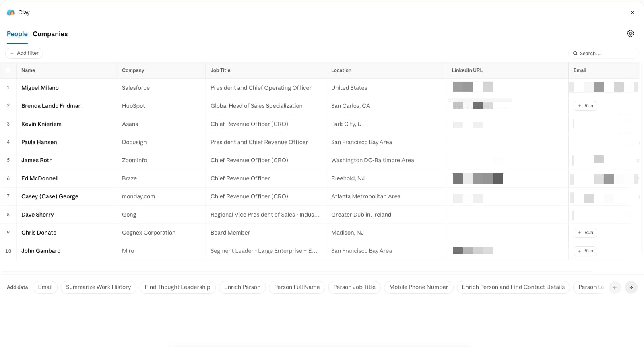The height and width of the screenshot is (347, 644).
Task: Select the Cognex Corporation company cell
Action: coord(161,233)
